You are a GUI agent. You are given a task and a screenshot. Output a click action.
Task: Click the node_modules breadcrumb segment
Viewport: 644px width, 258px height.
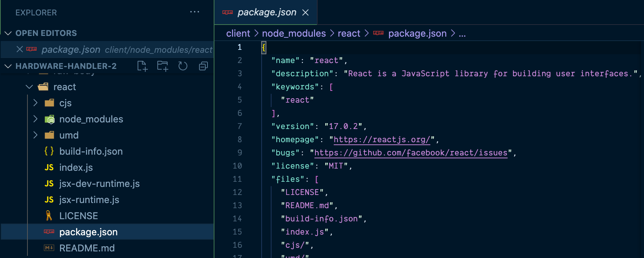pyautogui.click(x=294, y=33)
